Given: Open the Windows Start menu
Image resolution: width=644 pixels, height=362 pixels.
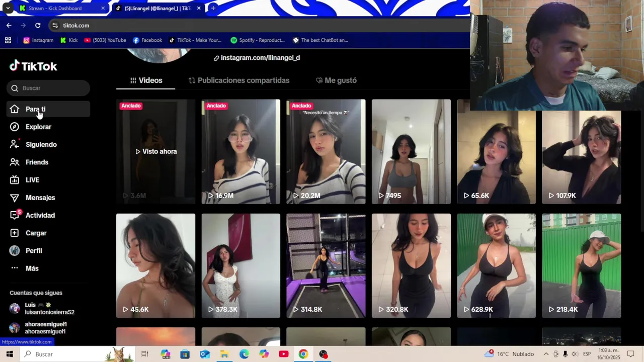Looking at the screenshot, I should (x=10, y=354).
